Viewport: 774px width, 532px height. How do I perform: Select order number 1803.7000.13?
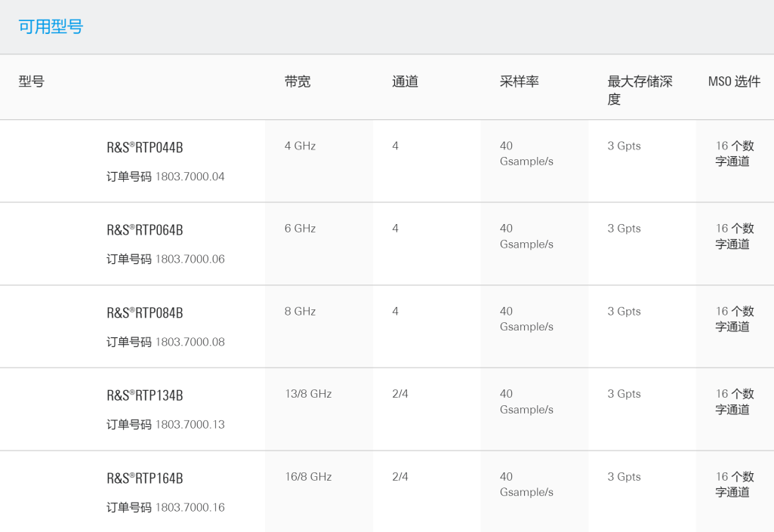[x=190, y=424]
